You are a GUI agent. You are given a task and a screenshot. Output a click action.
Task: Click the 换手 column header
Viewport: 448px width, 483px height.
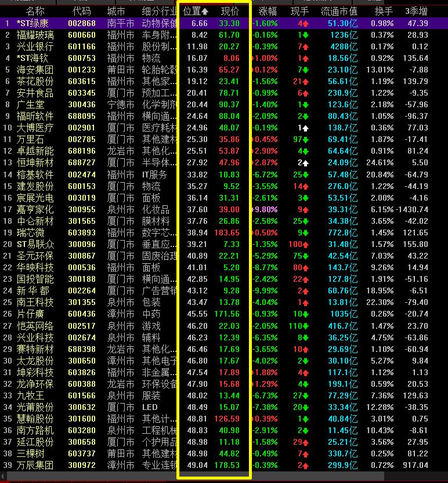coord(384,12)
